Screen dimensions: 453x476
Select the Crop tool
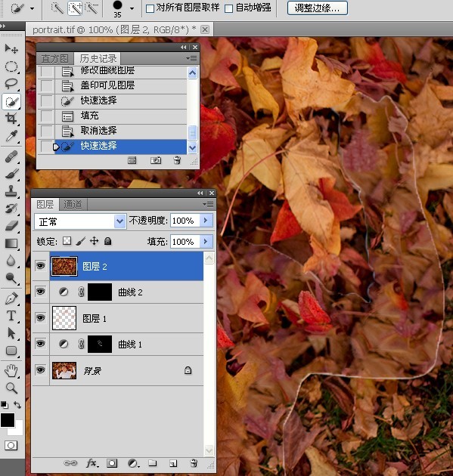(x=11, y=119)
